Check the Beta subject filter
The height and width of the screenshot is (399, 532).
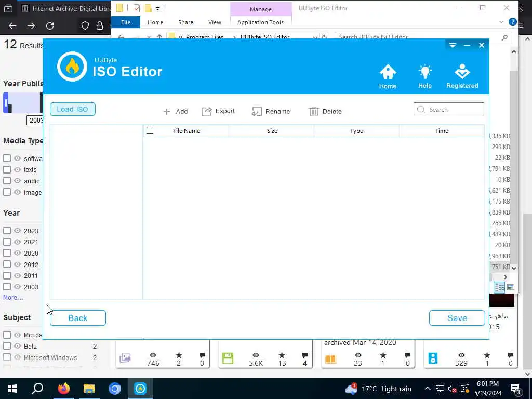[x=7, y=345]
